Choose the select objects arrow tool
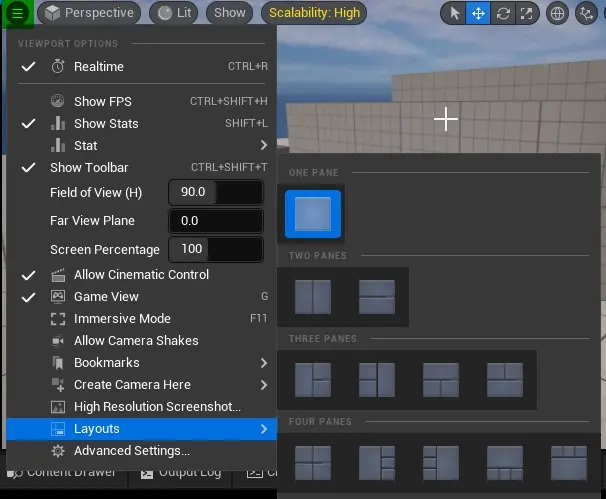The height and width of the screenshot is (499, 606). [x=454, y=13]
